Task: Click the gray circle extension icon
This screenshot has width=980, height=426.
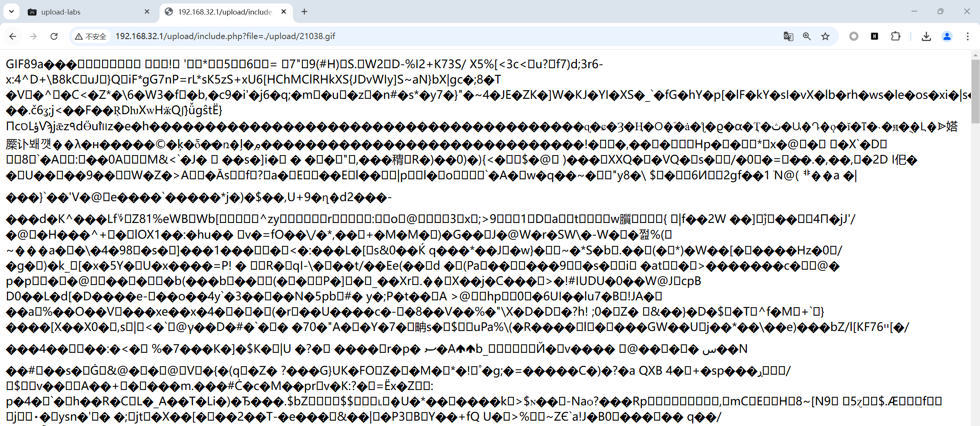Action: pyautogui.click(x=854, y=36)
